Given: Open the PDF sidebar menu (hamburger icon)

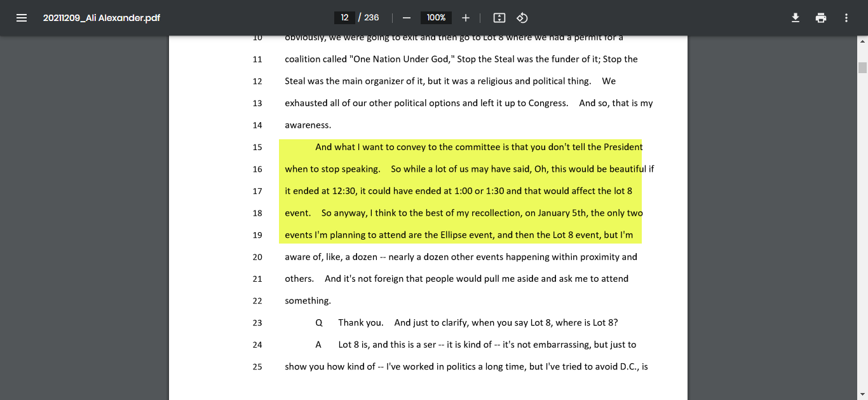Looking at the screenshot, I should coord(22,18).
